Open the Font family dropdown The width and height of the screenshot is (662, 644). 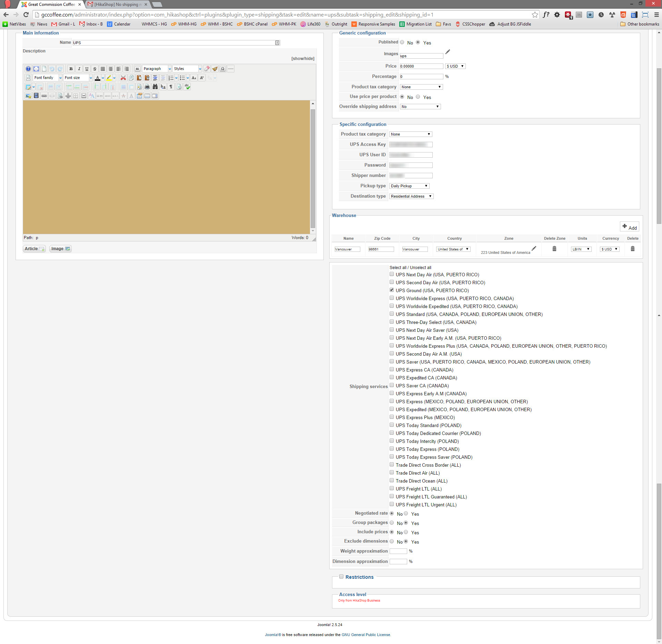(48, 78)
